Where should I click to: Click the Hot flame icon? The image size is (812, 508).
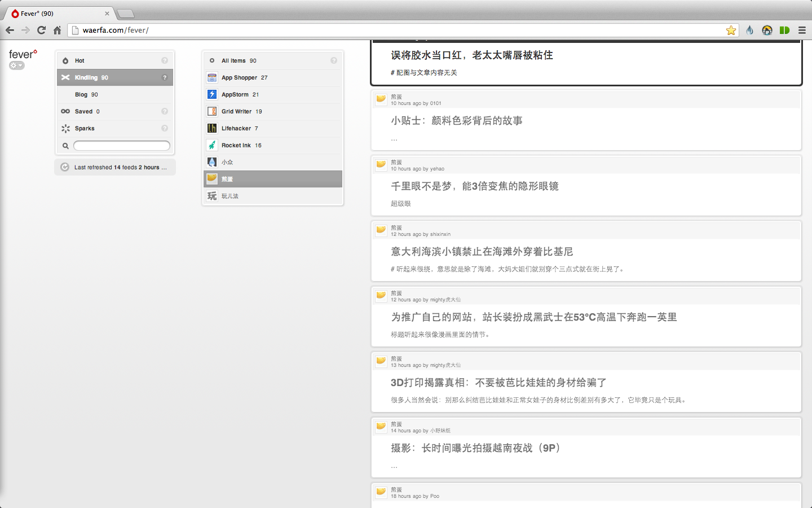[65, 61]
